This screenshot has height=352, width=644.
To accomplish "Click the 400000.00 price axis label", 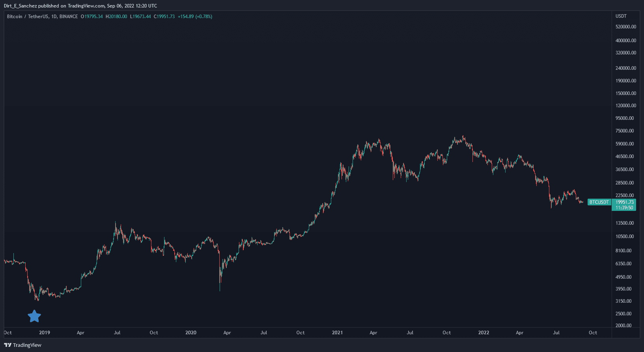I will 626,41.
